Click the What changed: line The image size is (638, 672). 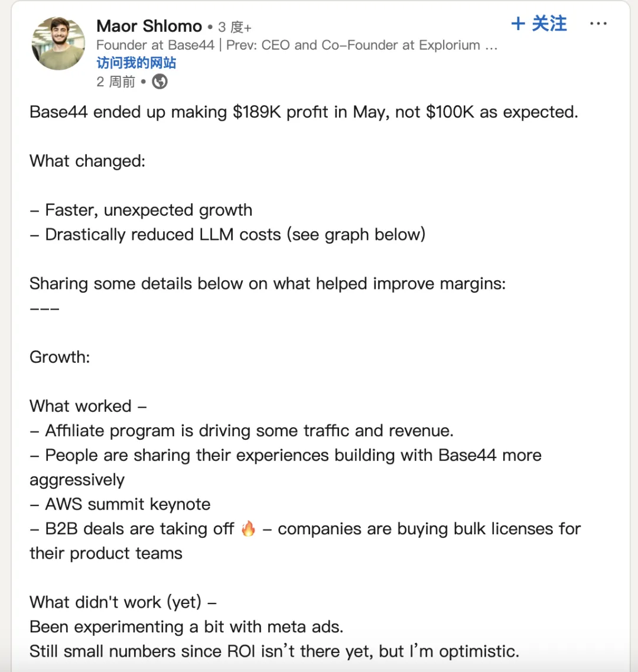[87, 161]
